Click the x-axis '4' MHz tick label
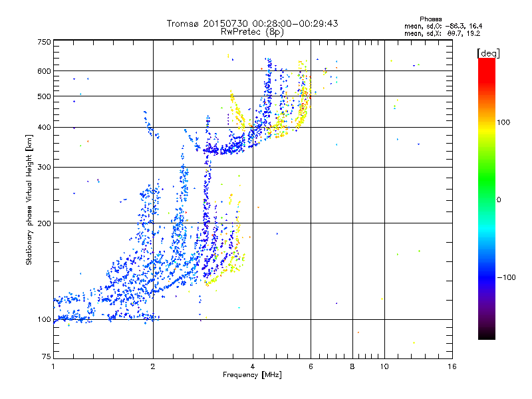This screenshot has height=399, width=532. (x=253, y=366)
